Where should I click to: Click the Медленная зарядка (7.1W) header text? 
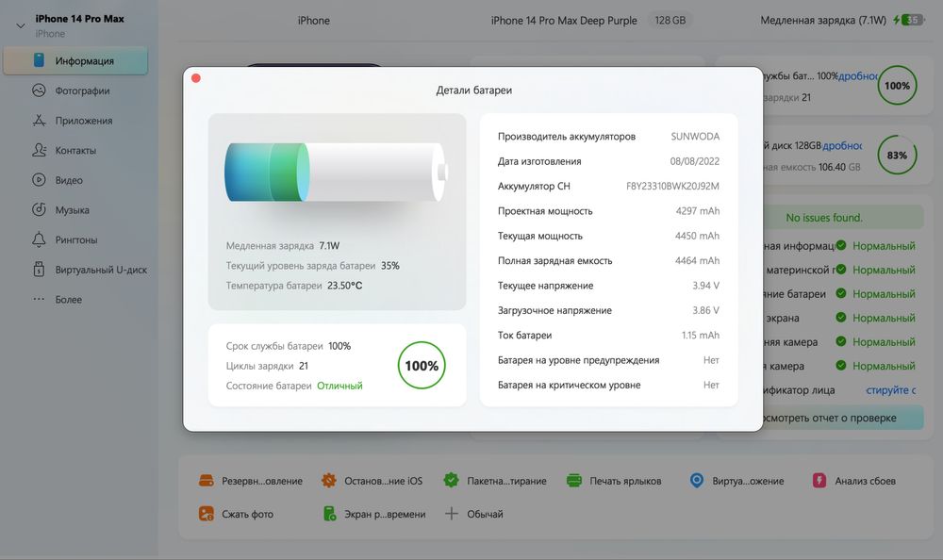[x=822, y=20]
